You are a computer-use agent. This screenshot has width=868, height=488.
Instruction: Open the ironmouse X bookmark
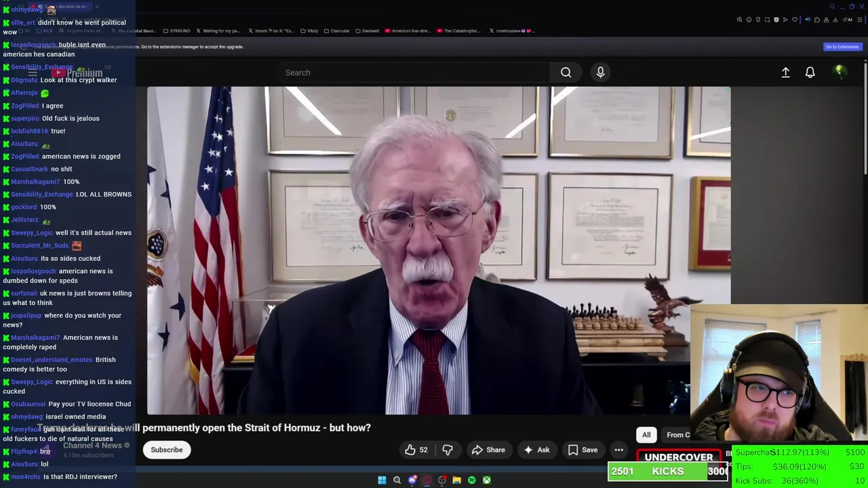(513, 30)
